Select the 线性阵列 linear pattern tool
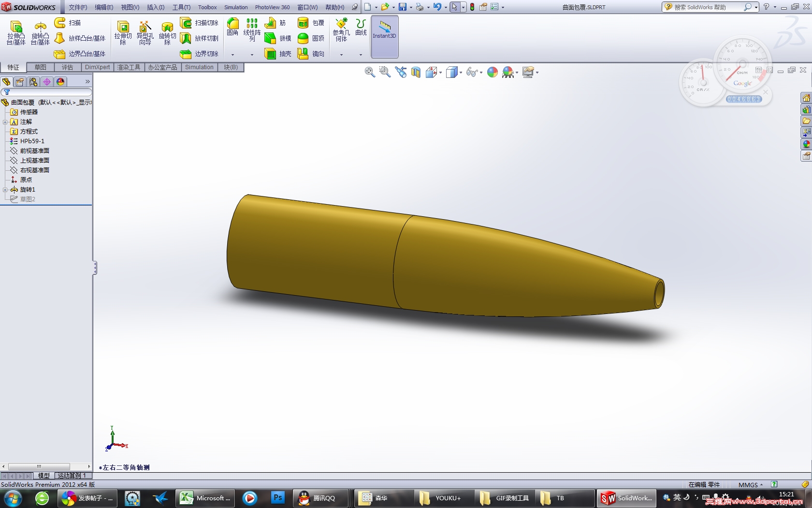Screen dimensions: 812x508 coord(252,30)
